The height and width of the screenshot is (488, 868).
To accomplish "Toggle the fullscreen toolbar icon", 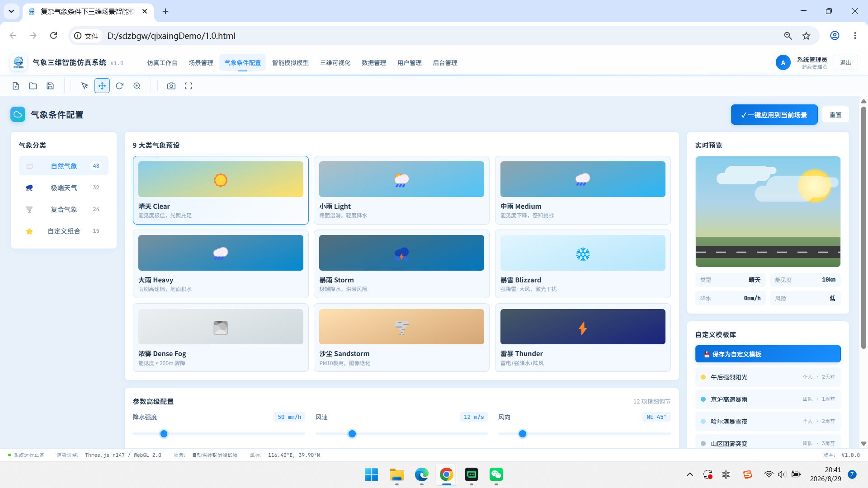I will [189, 86].
